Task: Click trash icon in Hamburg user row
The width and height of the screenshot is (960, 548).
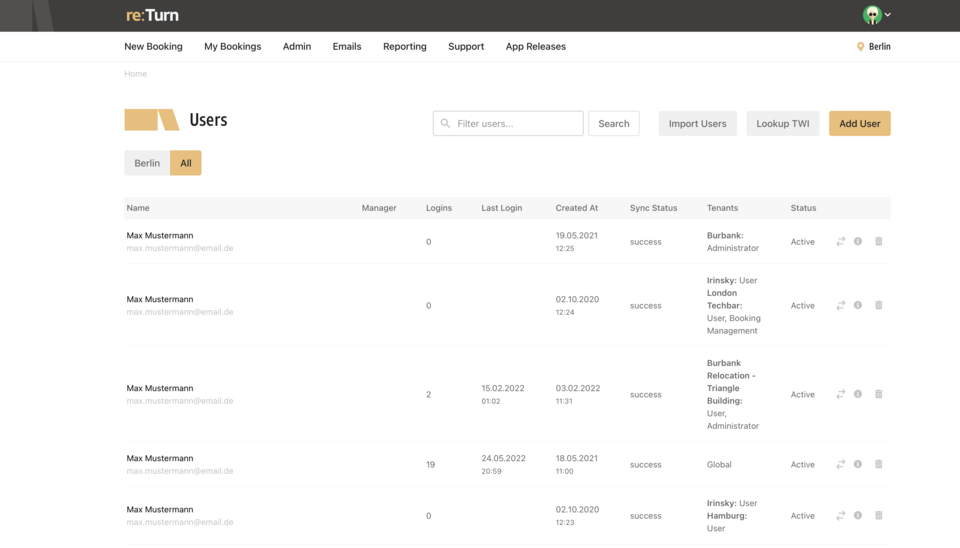Action: pyautogui.click(x=879, y=516)
